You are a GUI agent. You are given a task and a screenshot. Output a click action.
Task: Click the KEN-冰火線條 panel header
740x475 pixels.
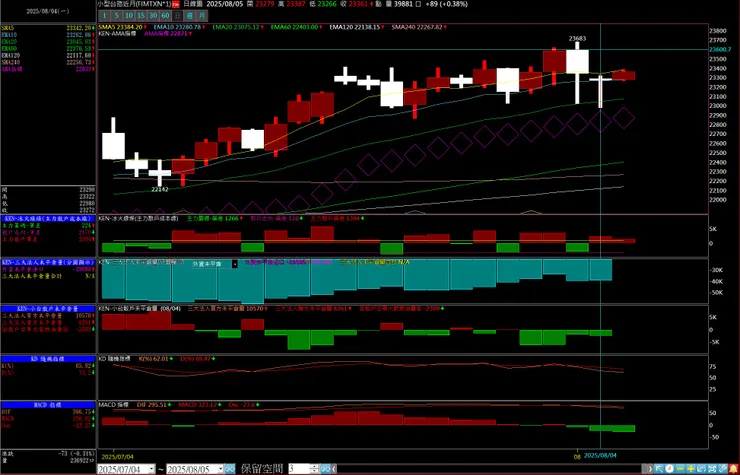(x=48, y=219)
